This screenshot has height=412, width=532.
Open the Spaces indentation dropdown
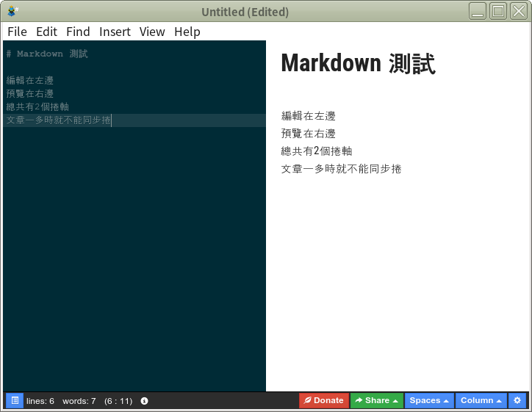coord(429,400)
